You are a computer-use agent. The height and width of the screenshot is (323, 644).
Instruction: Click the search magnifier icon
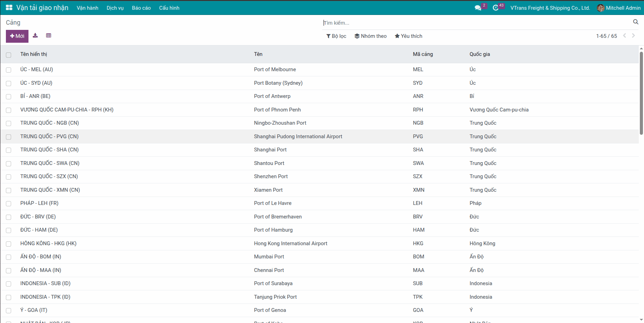pyautogui.click(x=636, y=22)
